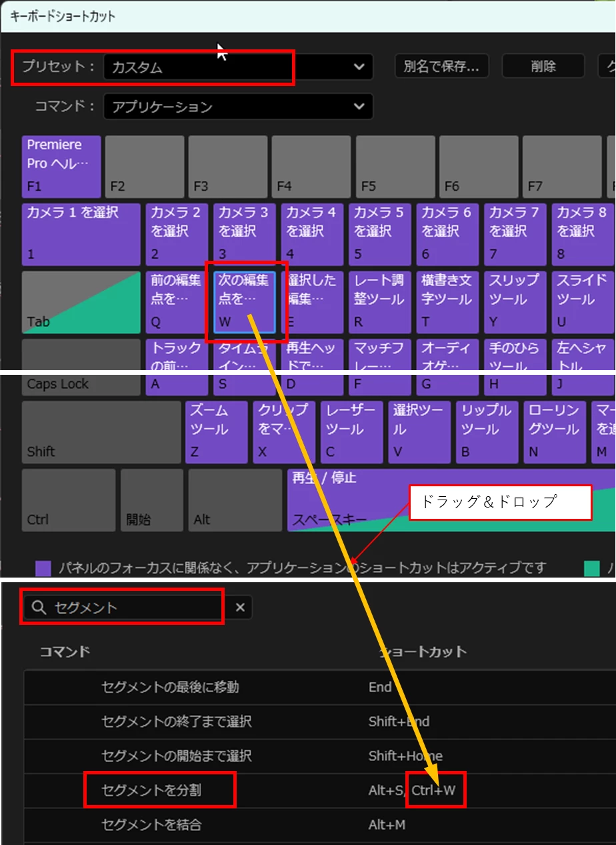Screen dimensions: 616x845
Task: Select the X key クリップをマーク
Action: click(x=284, y=432)
